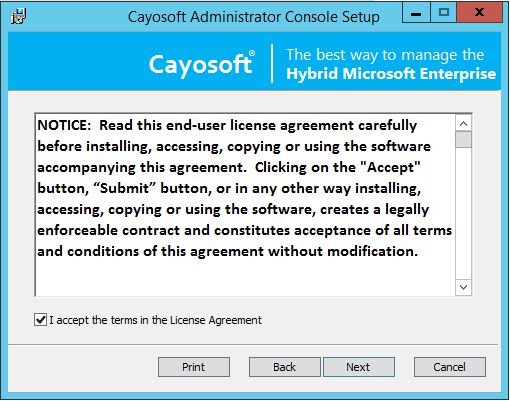Viewport: 510px width, 401px height.
Task: Click the license scrollbar down arrow
Action: (x=463, y=287)
